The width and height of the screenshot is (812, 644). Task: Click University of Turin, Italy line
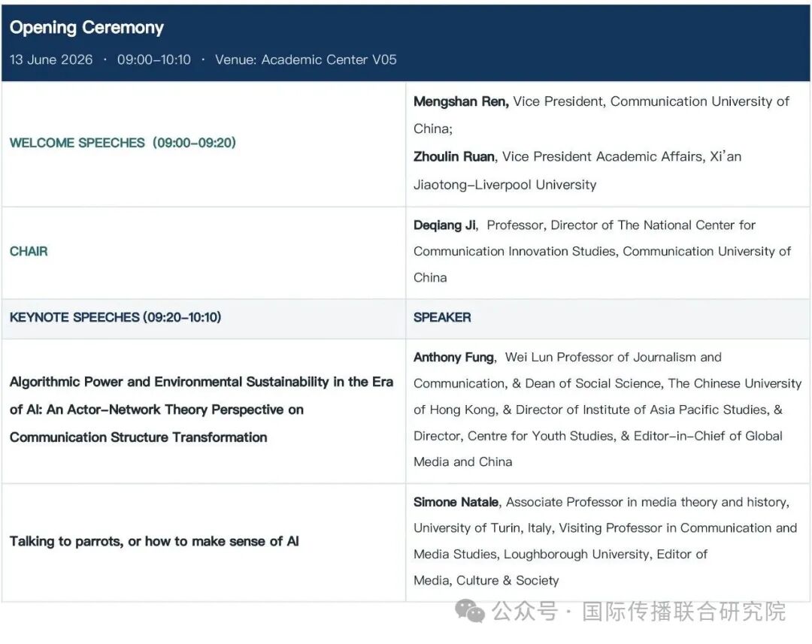pyautogui.click(x=604, y=528)
